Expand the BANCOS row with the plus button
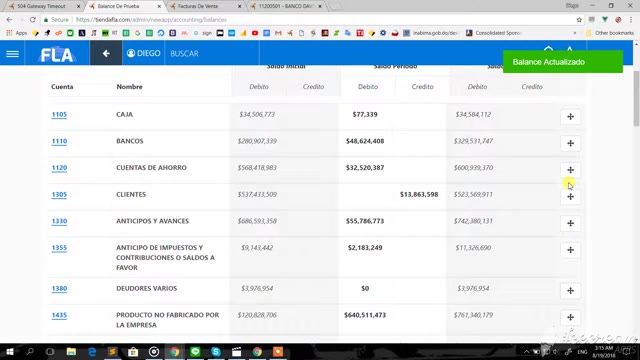 [570, 143]
